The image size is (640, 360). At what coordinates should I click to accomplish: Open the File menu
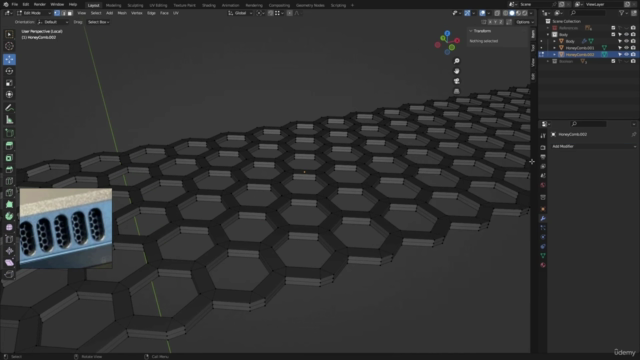tap(15, 4)
